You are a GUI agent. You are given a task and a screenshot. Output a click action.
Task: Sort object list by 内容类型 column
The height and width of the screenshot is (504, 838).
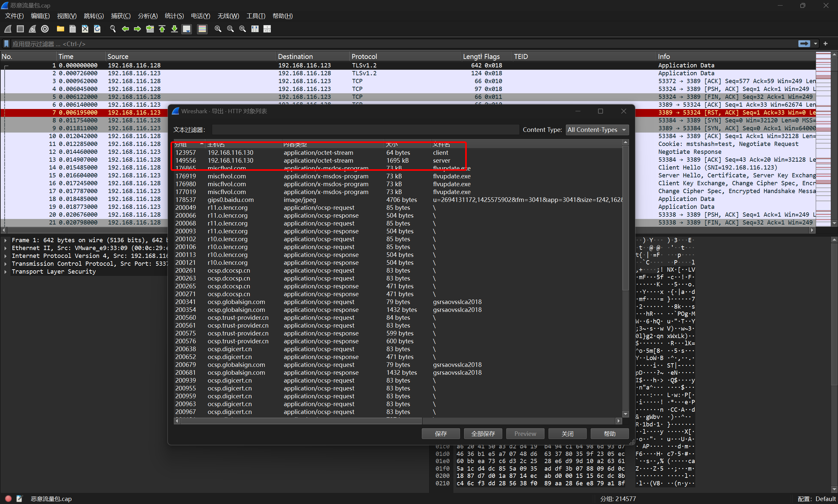click(x=333, y=144)
